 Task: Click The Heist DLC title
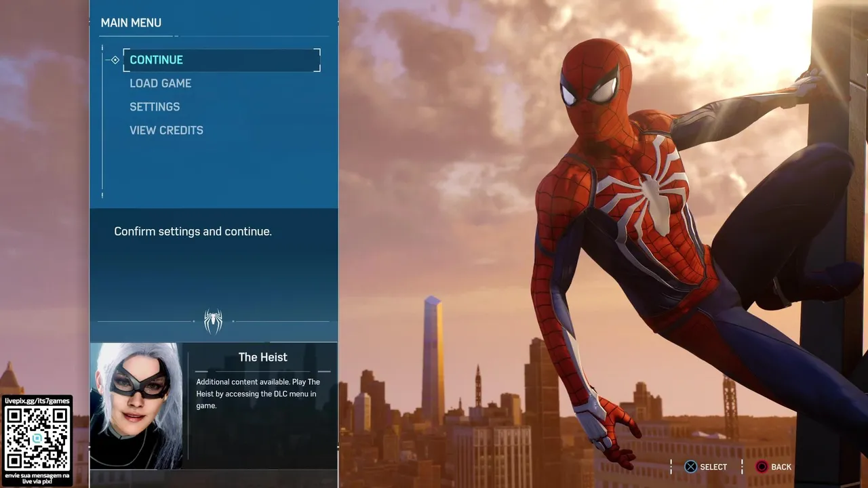coord(262,357)
